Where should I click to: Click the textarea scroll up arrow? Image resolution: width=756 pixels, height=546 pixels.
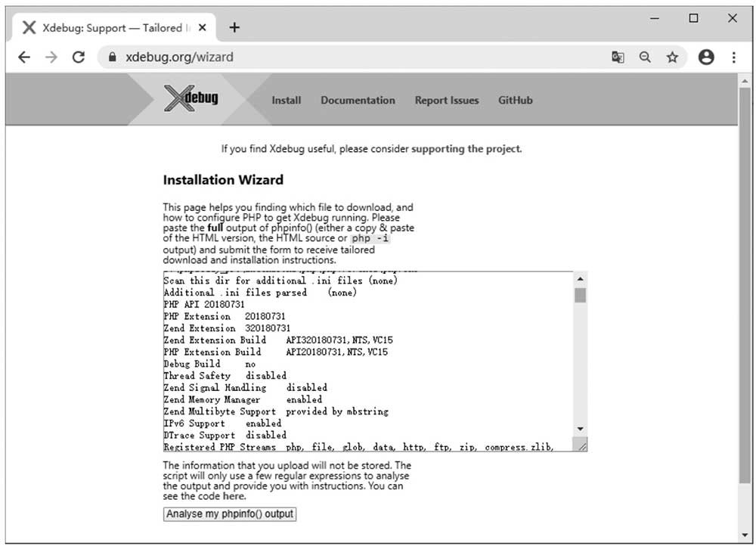point(580,279)
